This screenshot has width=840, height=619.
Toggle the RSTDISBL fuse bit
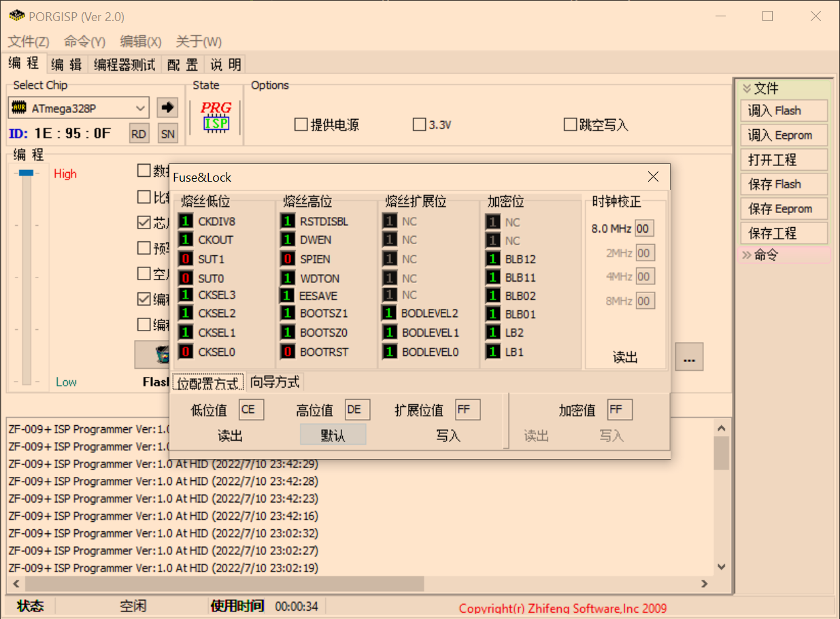pos(288,221)
